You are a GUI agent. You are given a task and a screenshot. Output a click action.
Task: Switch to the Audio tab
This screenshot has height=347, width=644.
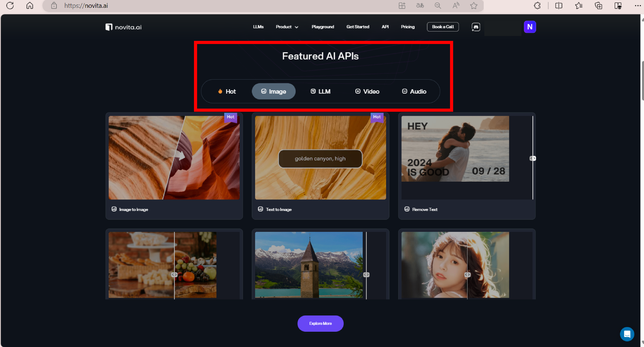[x=414, y=91]
